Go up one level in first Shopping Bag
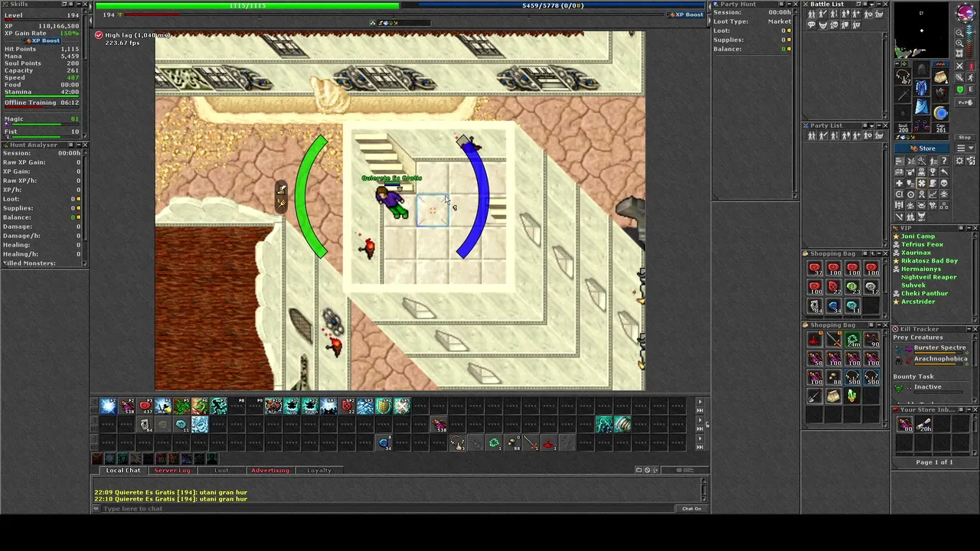Viewport: 980px width, 551px height. (x=873, y=253)
